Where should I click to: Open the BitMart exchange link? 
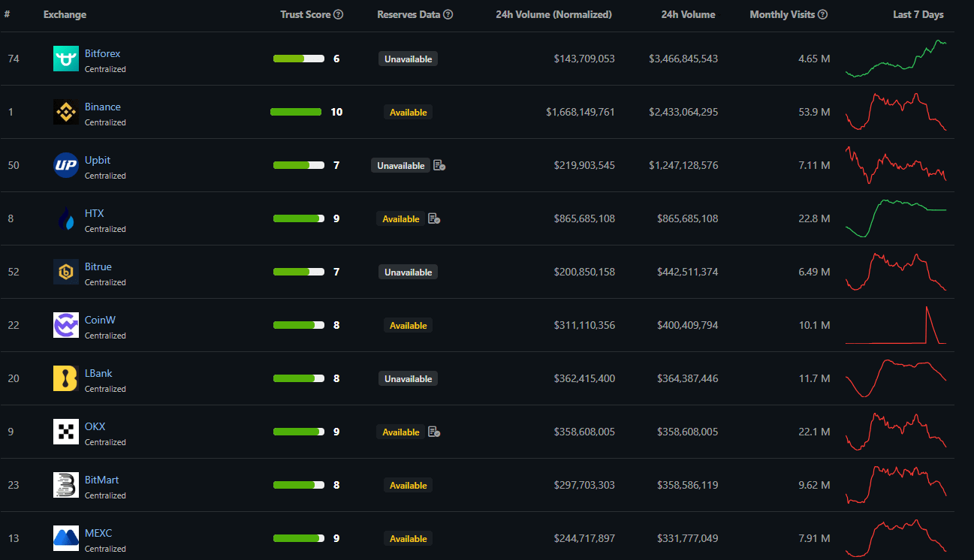click(101, 480)
